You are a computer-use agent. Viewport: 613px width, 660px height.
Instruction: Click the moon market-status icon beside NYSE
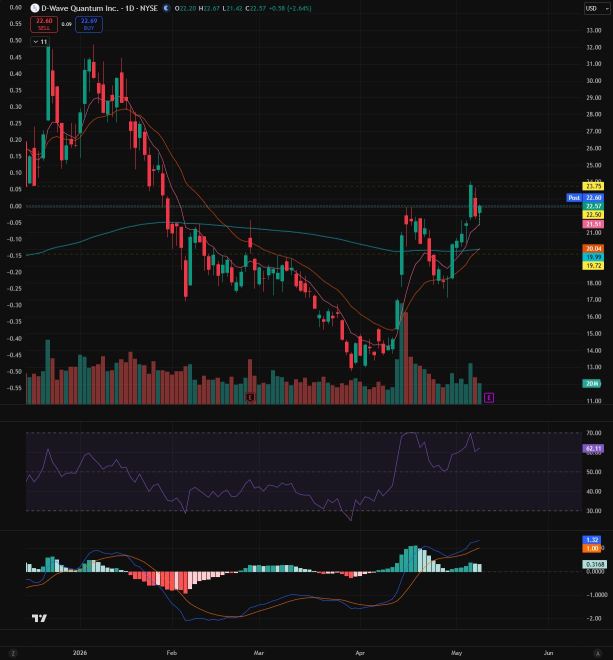click(166, 8)
